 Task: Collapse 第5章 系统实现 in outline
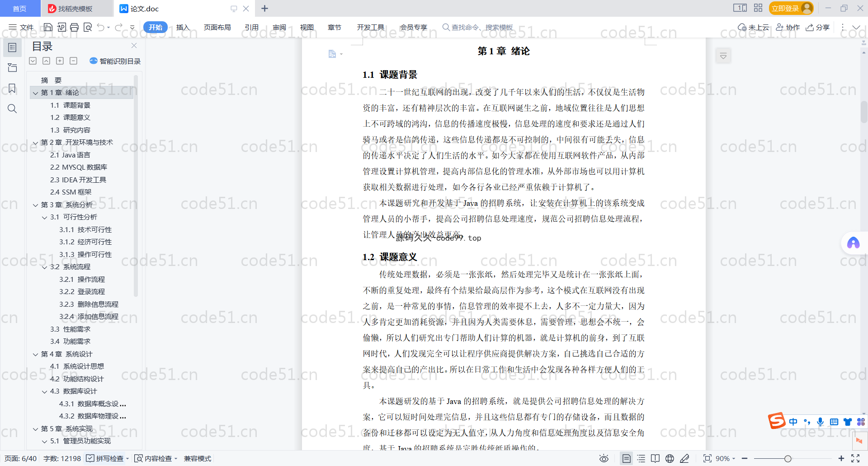pos(35,429)
